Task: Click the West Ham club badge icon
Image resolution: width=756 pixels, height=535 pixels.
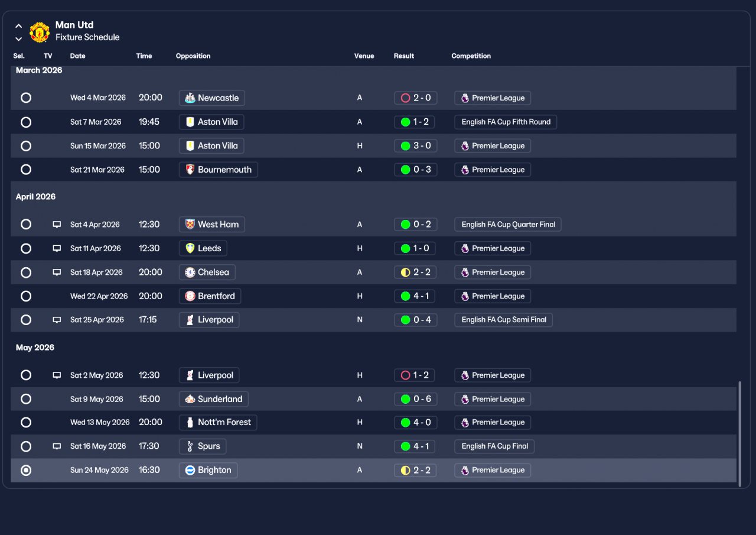Action: pyautogui.click(x=190, y=225)
